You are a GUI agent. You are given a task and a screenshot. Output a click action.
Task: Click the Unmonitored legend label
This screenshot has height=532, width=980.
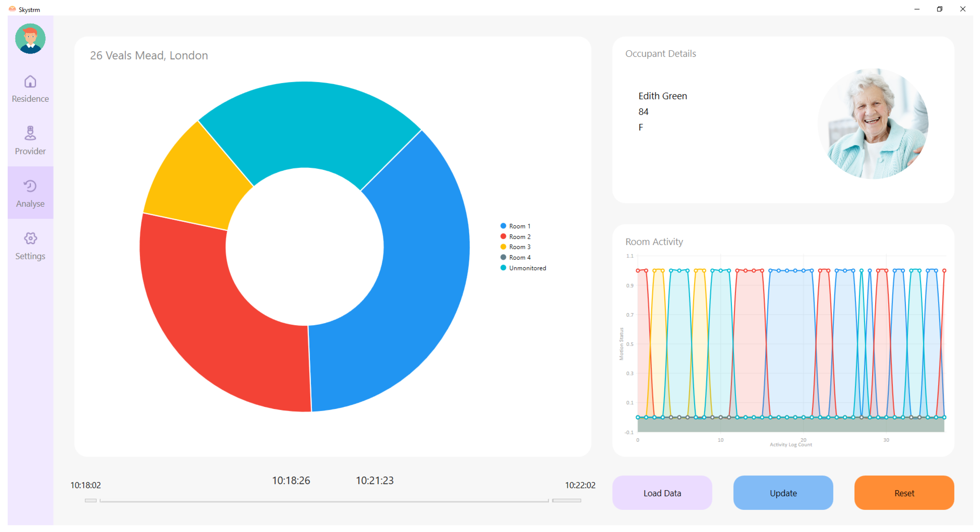pos(527,268)
